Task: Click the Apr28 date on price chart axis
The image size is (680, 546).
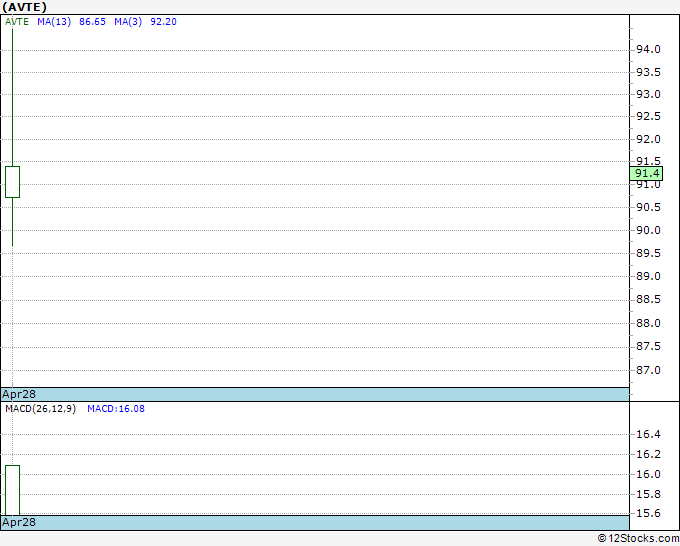Action: coord(19,394)
